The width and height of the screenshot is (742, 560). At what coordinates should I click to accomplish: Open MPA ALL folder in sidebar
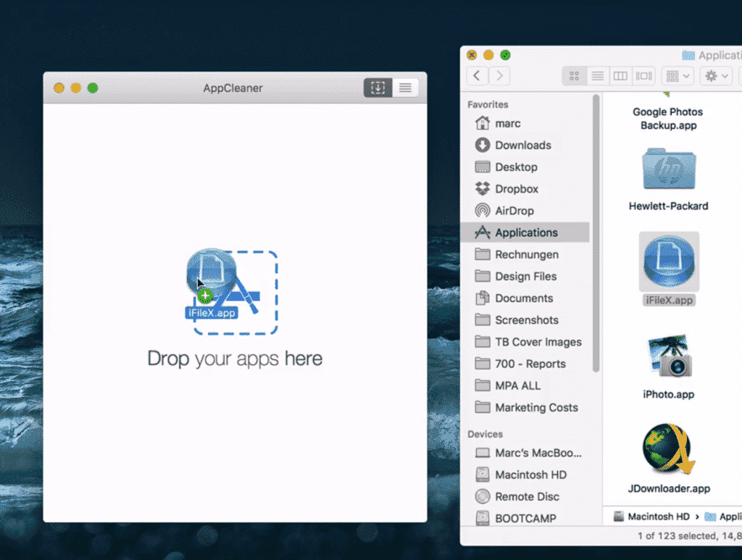pos(525,385)
